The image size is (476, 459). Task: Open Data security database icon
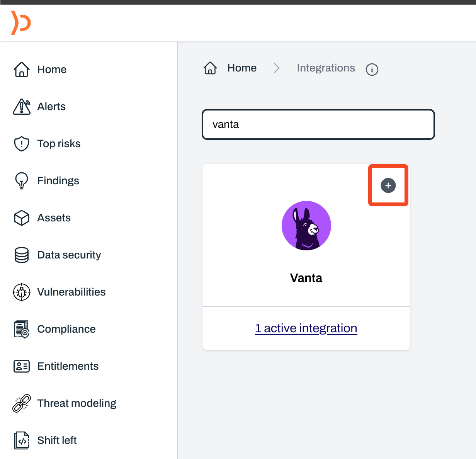click(x=22, y=255)
